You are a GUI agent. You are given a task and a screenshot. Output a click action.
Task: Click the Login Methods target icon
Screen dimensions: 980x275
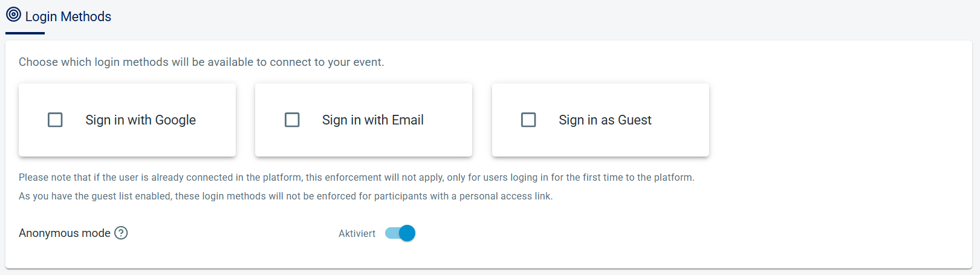[x=13, y=15]
